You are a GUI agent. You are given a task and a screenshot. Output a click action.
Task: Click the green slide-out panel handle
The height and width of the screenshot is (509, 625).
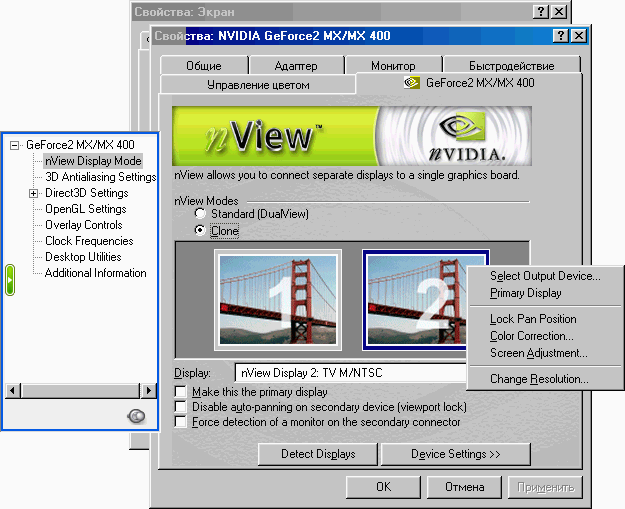pos(10,280)
